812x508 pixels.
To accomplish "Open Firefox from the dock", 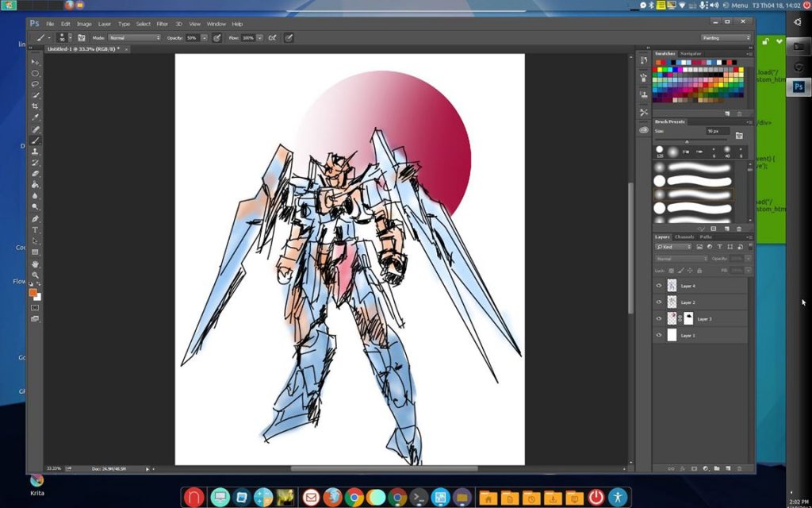I will [x=333, y=498].
